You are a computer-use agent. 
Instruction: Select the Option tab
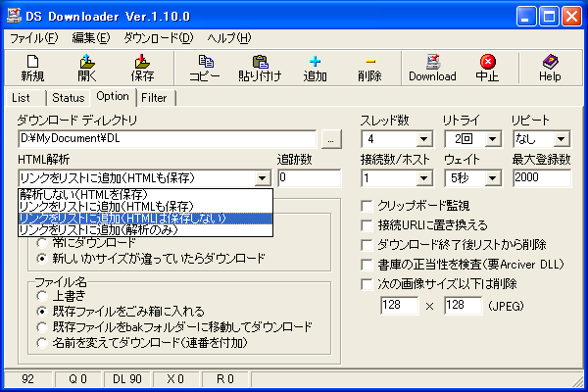113,96
